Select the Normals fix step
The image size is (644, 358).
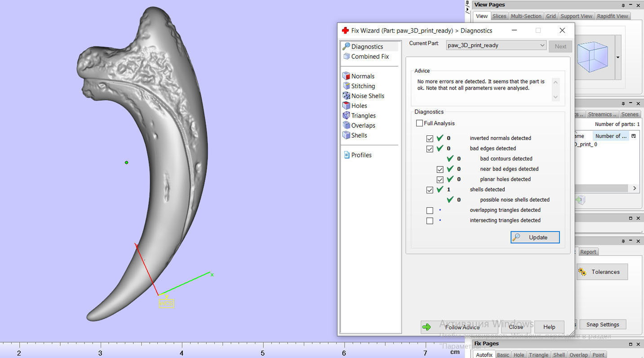[358, 76]
